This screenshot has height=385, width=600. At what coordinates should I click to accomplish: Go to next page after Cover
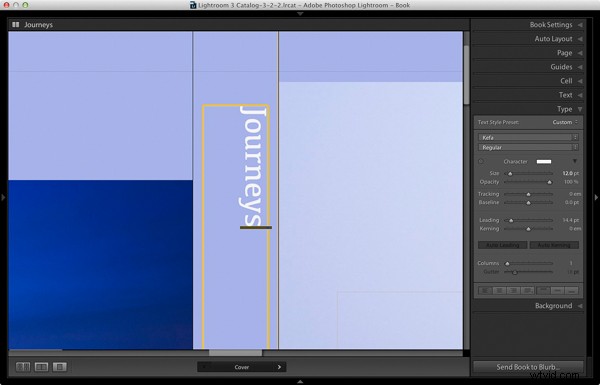click(x=279, y=367)
